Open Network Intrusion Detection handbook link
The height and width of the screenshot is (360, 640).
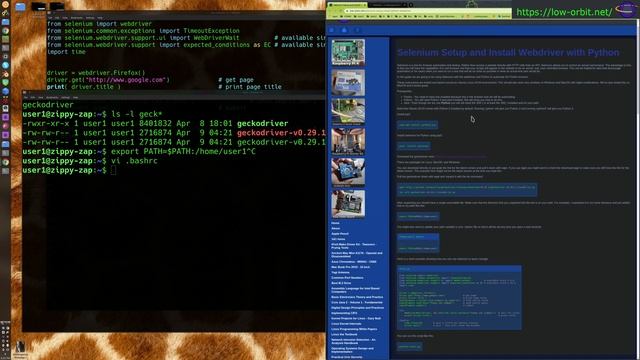(x=353, y=341)
